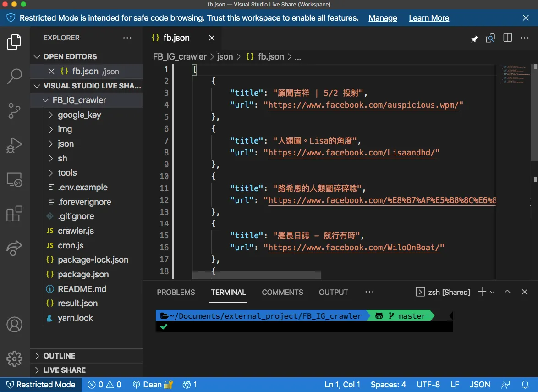This screenshot has width=538, height=392.
Task: Split the editor to the right
Action: [508, 38]
